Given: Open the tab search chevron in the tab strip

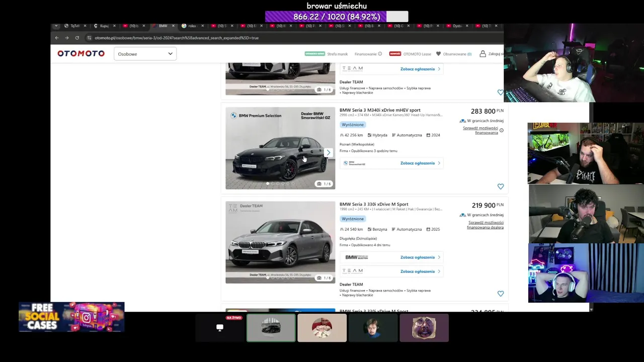Looking at the screenshot, I should click(x=56, y=26).
